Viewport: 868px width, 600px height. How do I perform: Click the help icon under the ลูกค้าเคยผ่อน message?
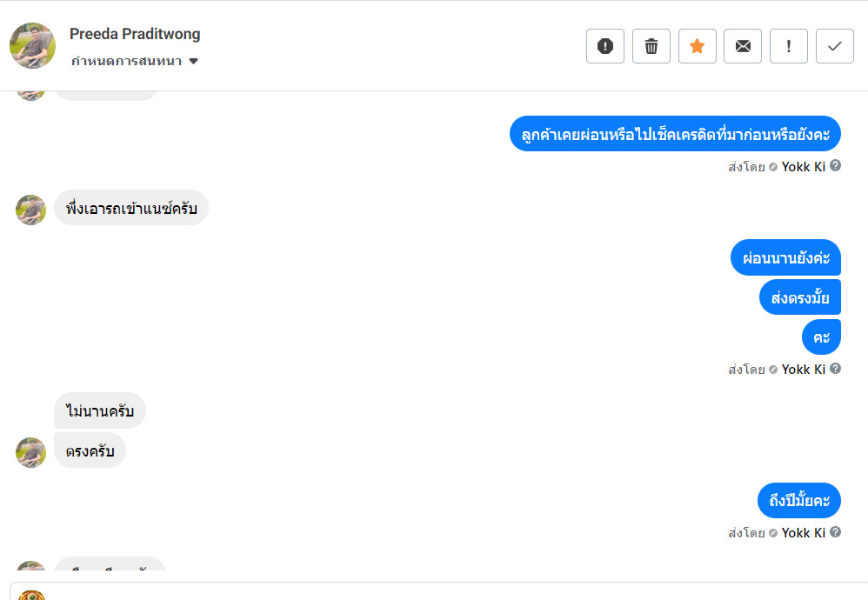click(x=836, y=165)
